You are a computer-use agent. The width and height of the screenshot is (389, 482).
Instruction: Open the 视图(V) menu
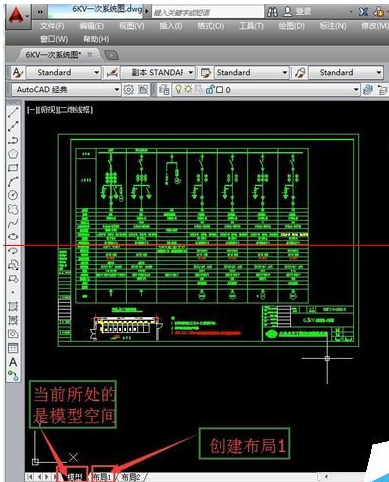click(132, 26)
